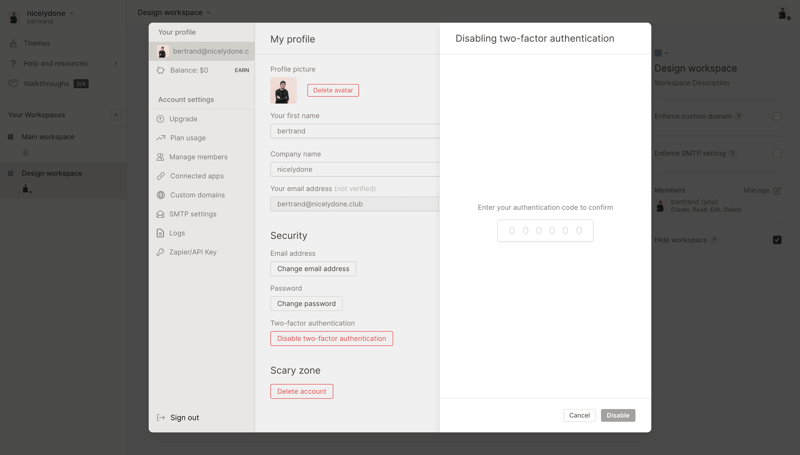
Task: Click the Manage members people icon
Action: [160, 157]
